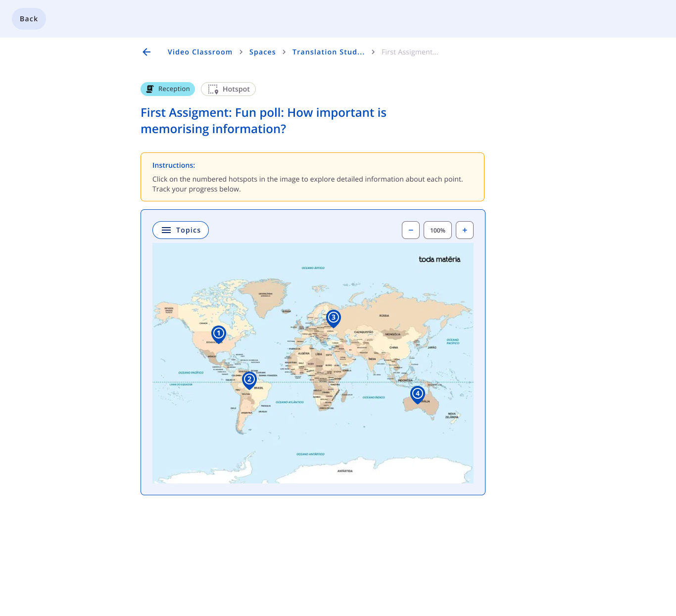
Task: Open the Translation Stud... breadcrumb
Action: (x=329, y=52)
